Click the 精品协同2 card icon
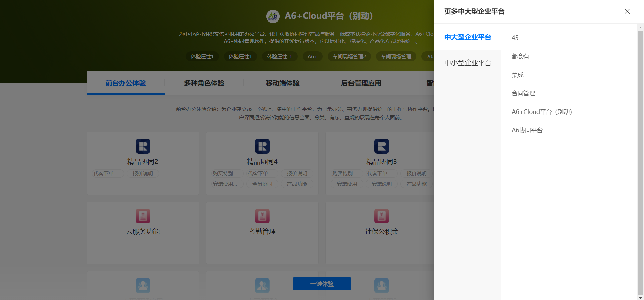 click(143, 146)
